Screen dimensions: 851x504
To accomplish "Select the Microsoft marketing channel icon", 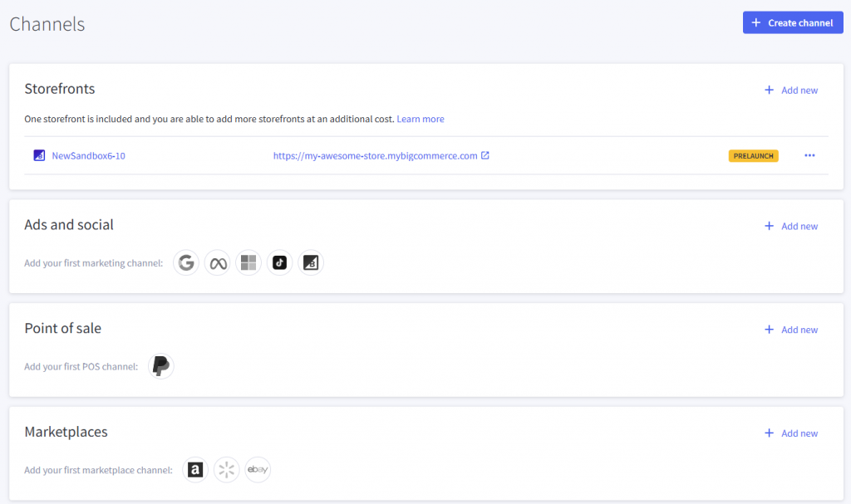I will click(x=248, y=262).
